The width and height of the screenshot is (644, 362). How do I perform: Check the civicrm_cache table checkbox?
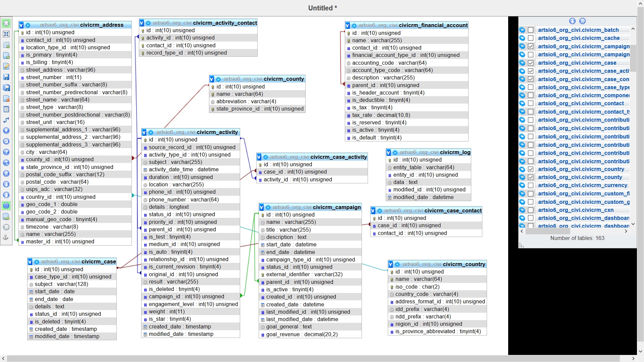pyautogui.click(x=531, y=38)
